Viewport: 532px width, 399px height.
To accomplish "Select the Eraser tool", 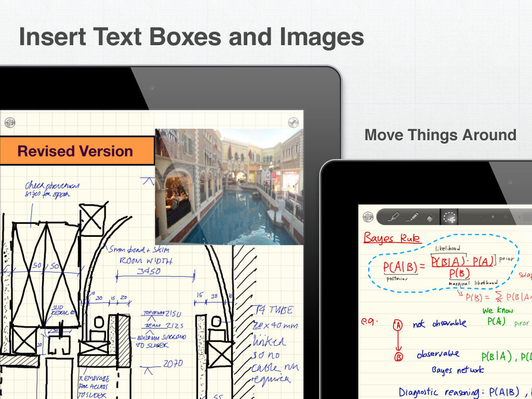I will coord(430,216).
